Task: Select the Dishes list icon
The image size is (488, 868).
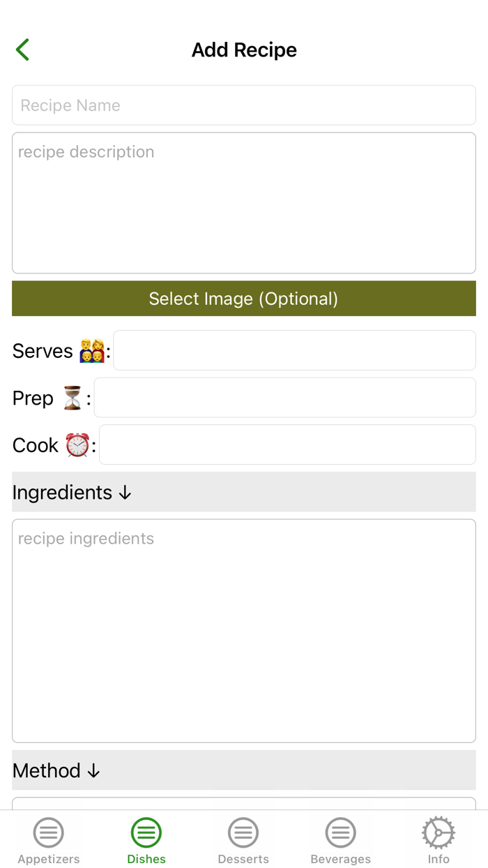Action: point(146,832)
